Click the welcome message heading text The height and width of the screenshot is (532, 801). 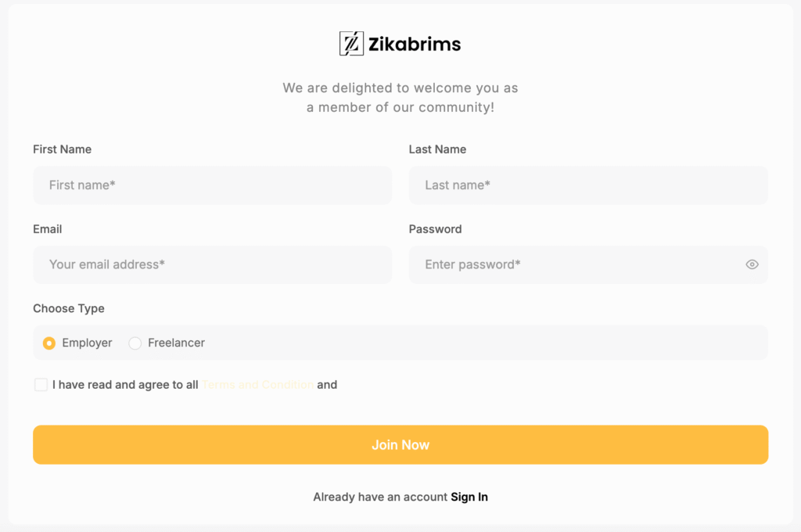(400, 98)
